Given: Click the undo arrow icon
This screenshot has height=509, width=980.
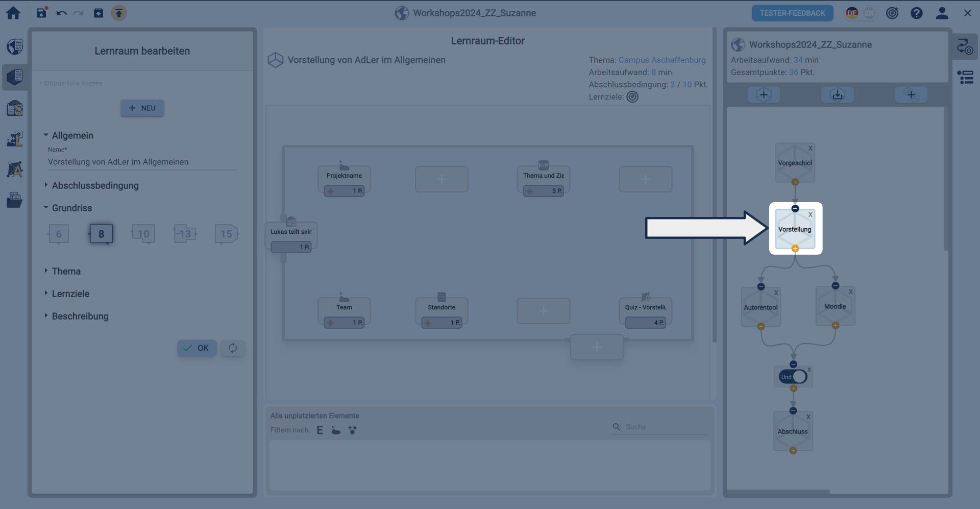Looking at the screenshot, I should 61,13.
